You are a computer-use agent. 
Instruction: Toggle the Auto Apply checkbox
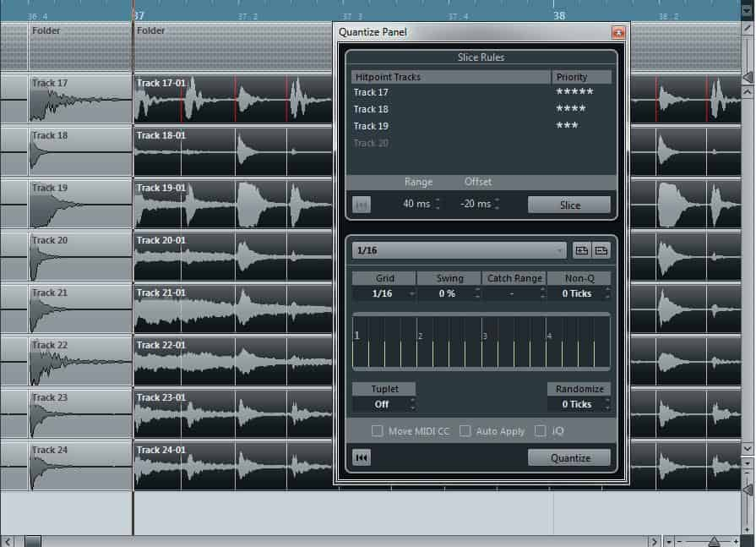[x=465, y=431]
